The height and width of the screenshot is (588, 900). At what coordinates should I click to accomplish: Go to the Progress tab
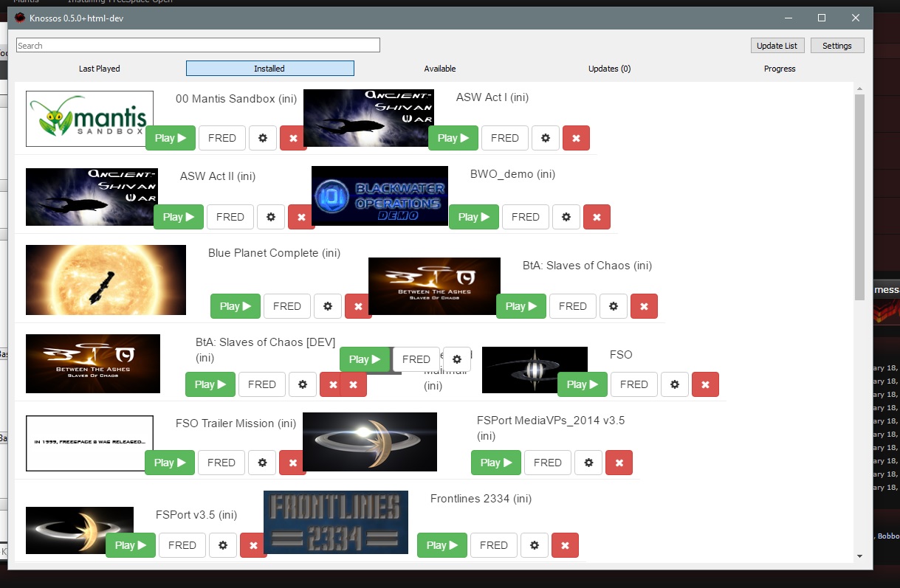780,69
